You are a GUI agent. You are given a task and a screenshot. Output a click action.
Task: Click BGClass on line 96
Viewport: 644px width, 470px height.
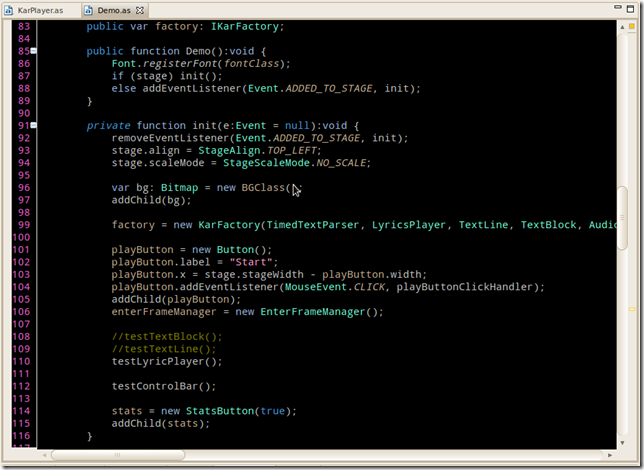(x=263, y=188)
